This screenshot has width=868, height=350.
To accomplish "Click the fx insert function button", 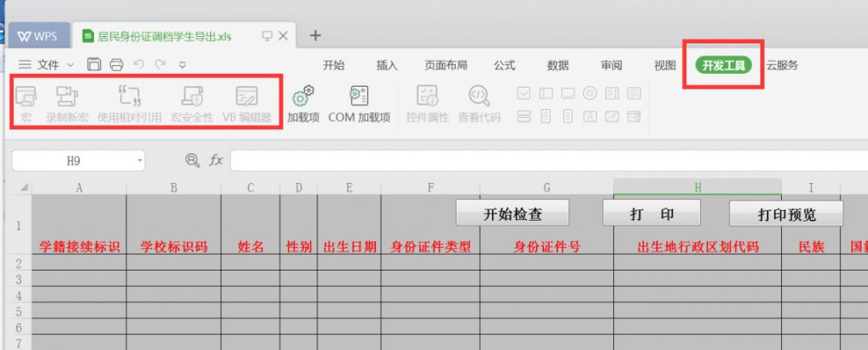I will 216,161.
